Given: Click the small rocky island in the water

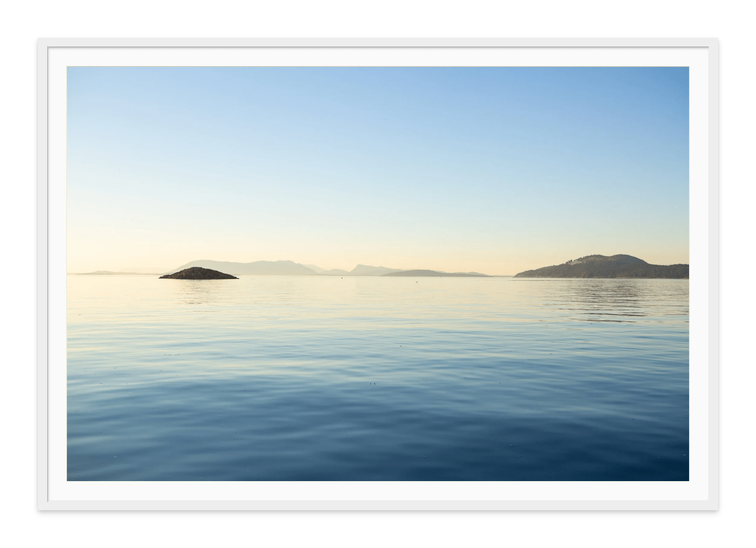Looking at the screenshot, I should pos(198,273).
